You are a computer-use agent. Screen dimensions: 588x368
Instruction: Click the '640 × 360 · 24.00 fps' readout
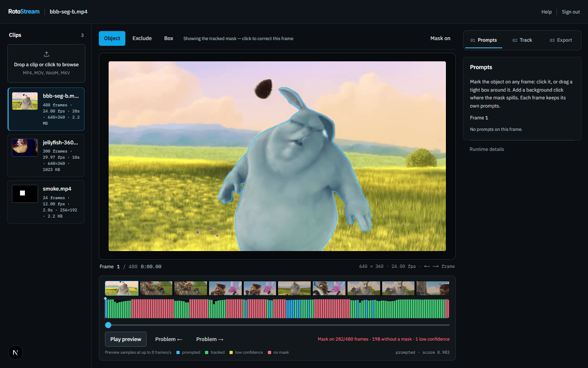tap(388, 267)
